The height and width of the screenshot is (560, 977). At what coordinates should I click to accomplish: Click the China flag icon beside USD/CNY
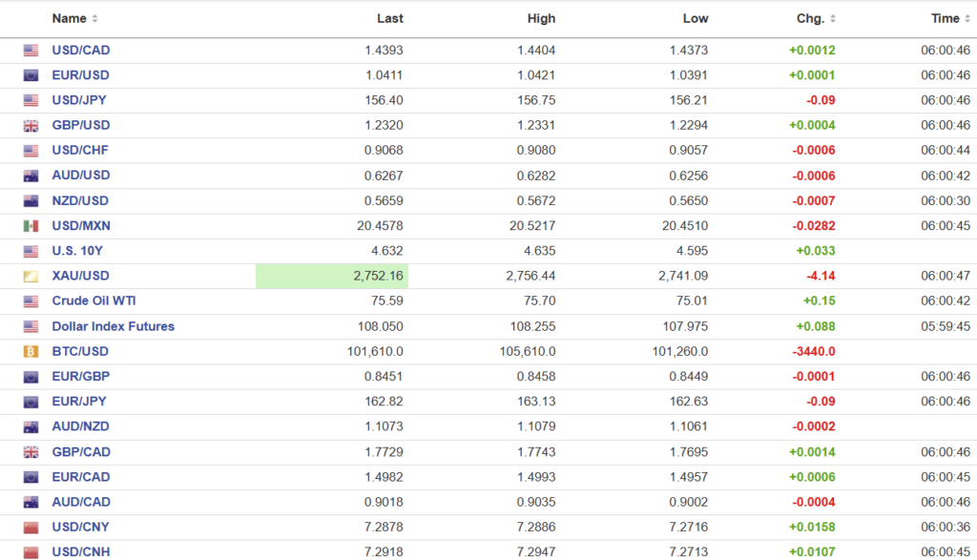point(31,527)
